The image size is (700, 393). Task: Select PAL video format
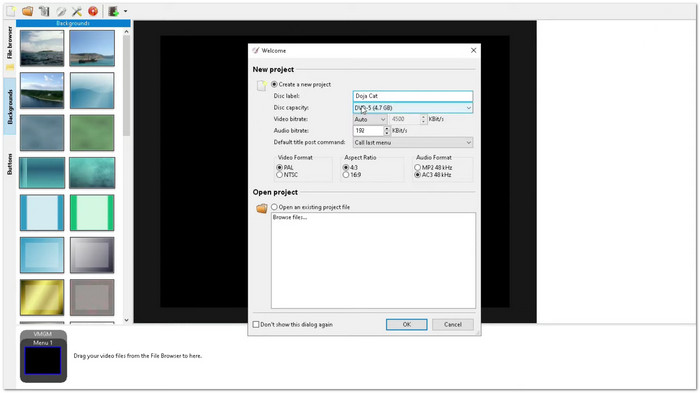(279, 167)
